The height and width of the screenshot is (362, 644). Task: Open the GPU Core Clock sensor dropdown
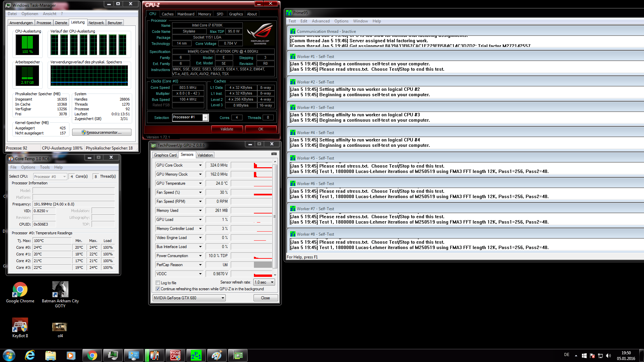200,165
